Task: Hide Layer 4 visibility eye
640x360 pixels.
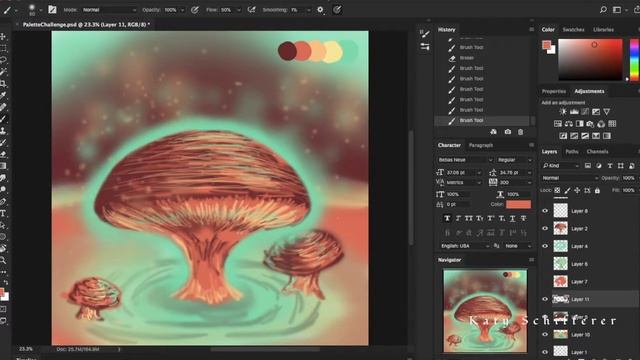Action: [545, 246]
